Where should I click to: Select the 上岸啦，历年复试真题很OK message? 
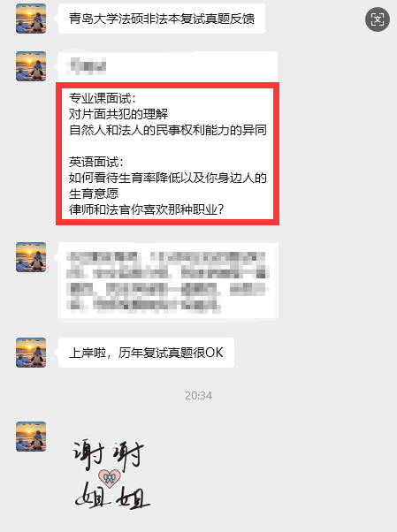(147, 353)
